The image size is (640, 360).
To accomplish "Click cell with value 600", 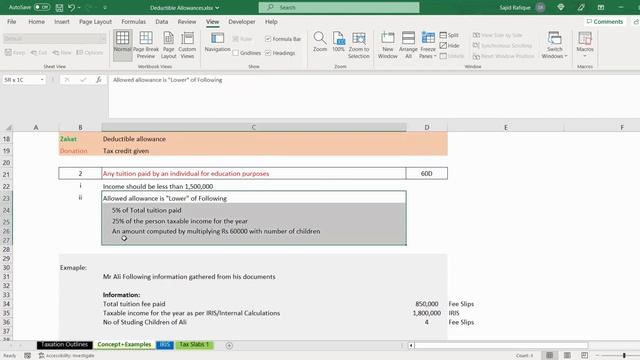I will [x=427, y=173].
